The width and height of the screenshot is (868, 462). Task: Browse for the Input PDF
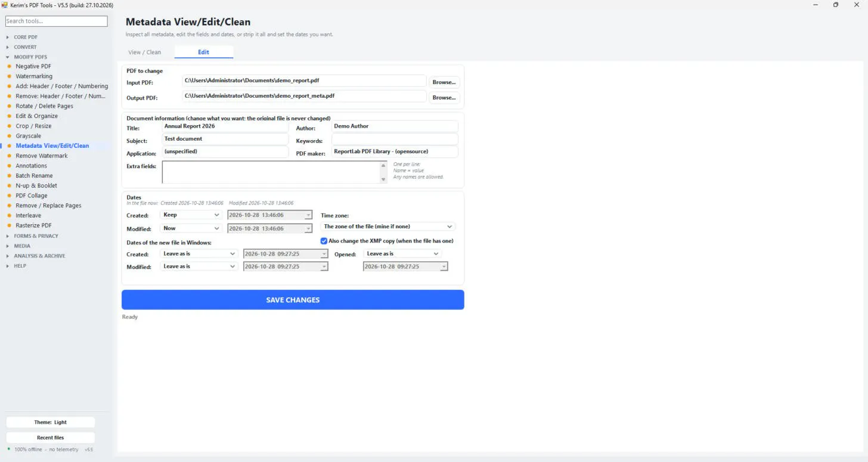(444, 82)
